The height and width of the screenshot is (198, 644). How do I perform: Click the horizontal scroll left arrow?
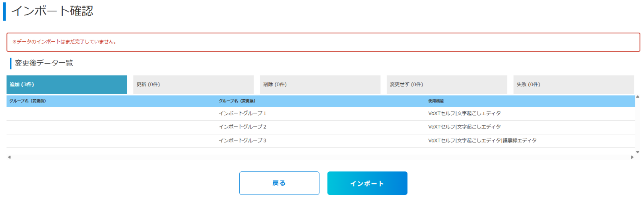tap(9, 157)
